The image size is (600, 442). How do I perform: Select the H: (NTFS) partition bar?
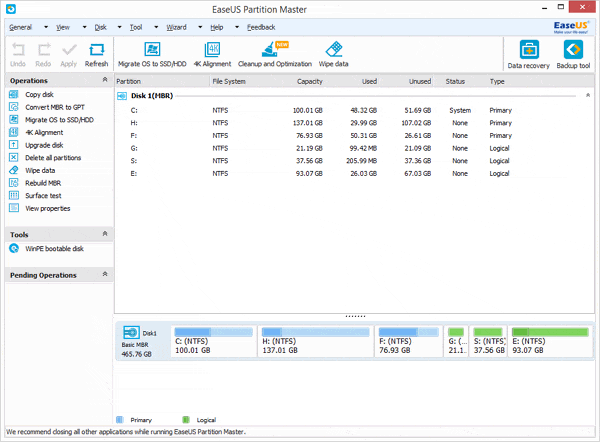point(312,342)
